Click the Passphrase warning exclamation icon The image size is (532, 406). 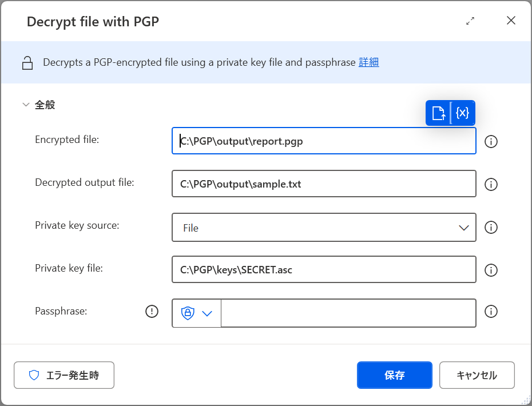[x=152, y=311]
